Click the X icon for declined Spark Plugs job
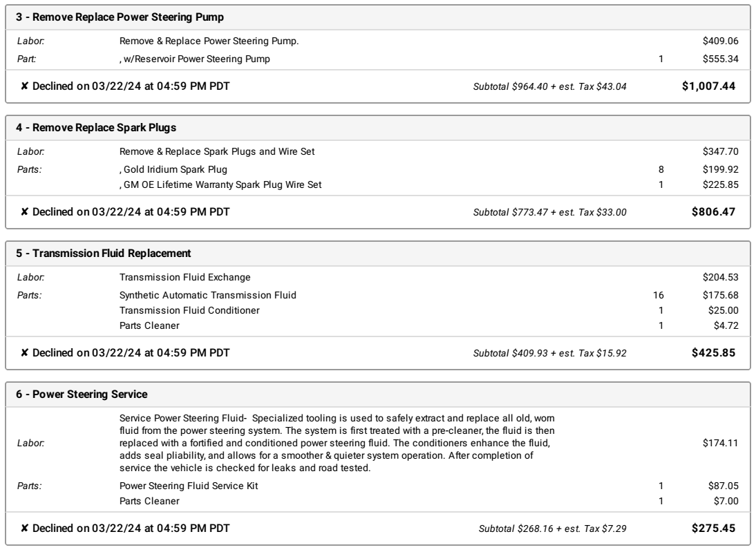The image size is (756, 552). click(25, 212)
